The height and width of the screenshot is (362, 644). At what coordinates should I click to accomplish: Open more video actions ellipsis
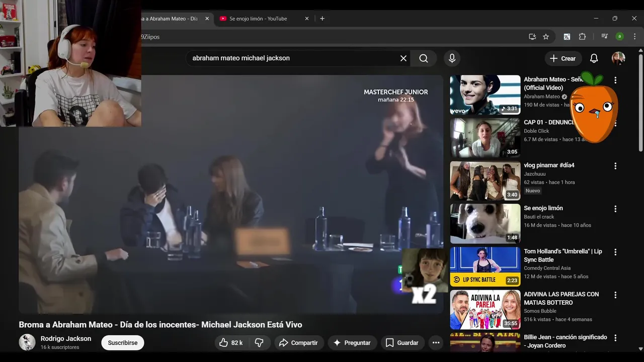coord(436,343)
